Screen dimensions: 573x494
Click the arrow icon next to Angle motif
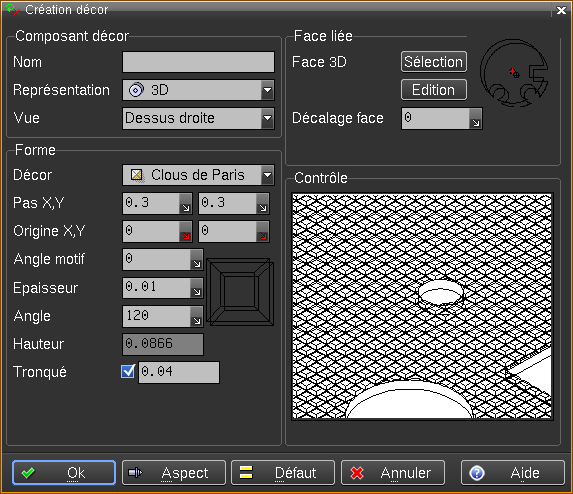tap(197, 260)
